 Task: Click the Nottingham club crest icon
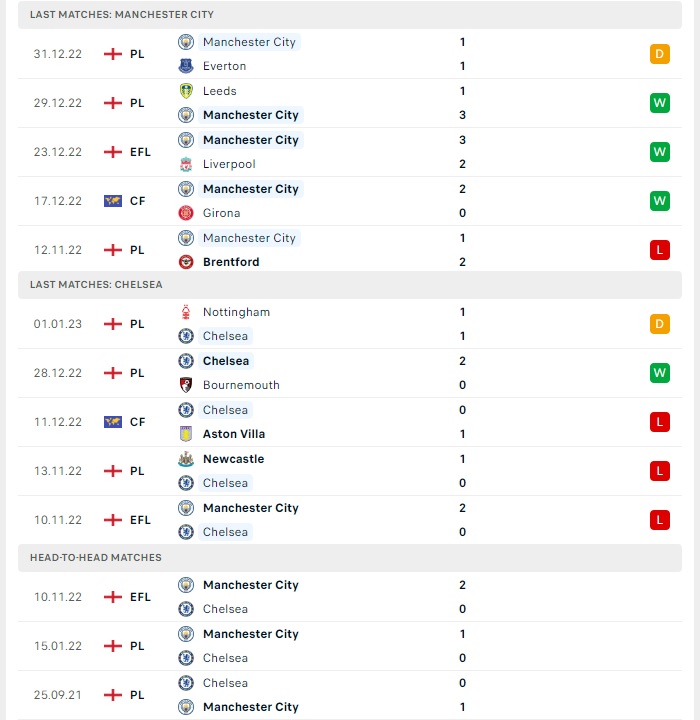pyautogui.click(x=186, y=312)
